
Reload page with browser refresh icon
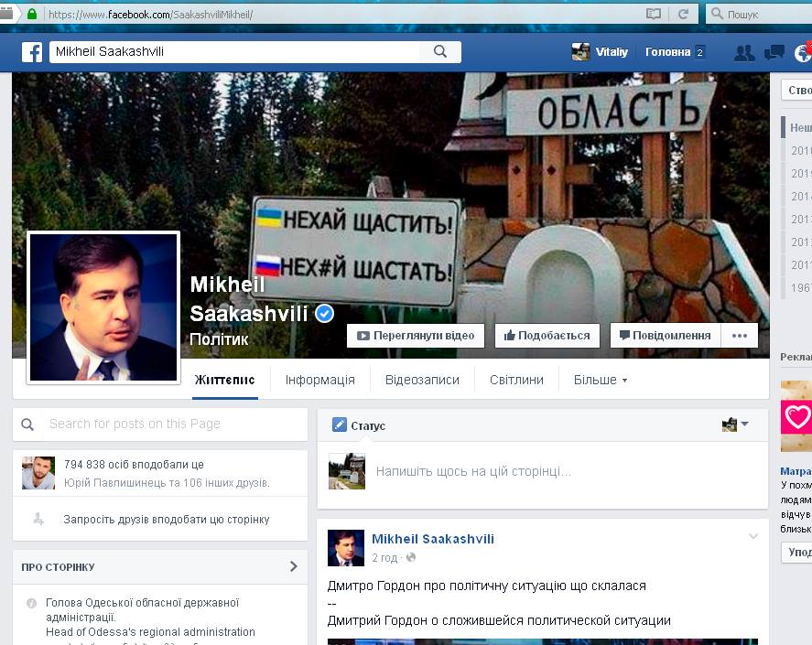[682, 14]
